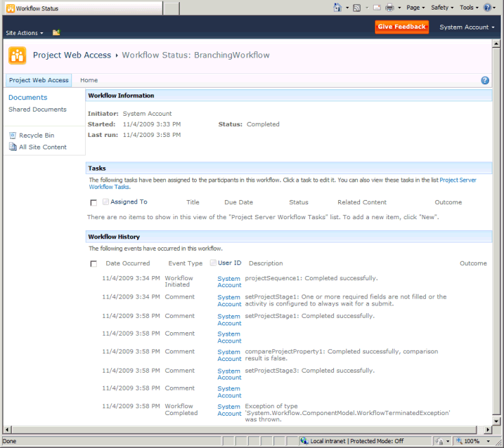This screenshot has height=448, width=504.
Task: Click the Related Content column header
Action: point(362,202)
